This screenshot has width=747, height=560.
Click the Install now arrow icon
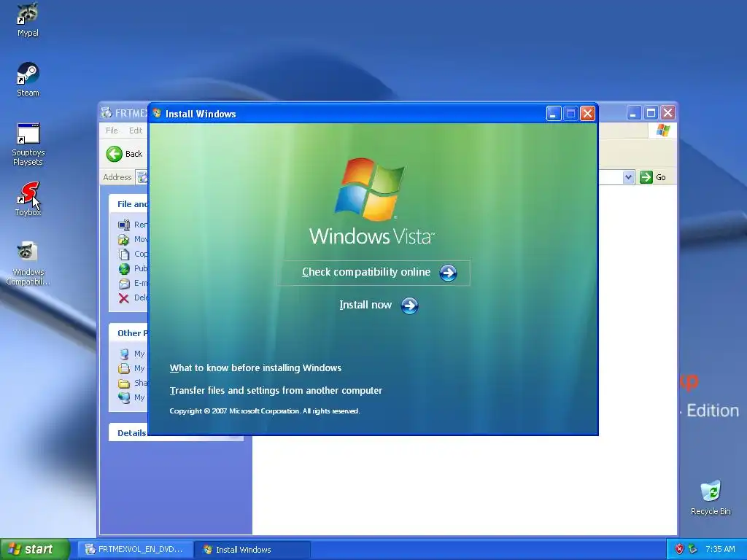[409, 306]
